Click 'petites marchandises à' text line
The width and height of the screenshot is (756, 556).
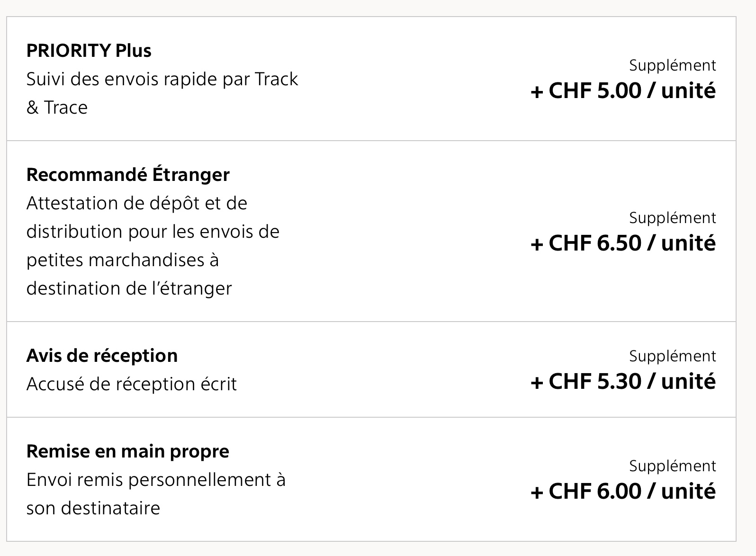point(123,260)
